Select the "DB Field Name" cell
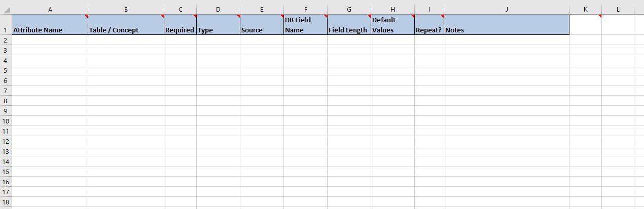 click(x=305, y=25)
